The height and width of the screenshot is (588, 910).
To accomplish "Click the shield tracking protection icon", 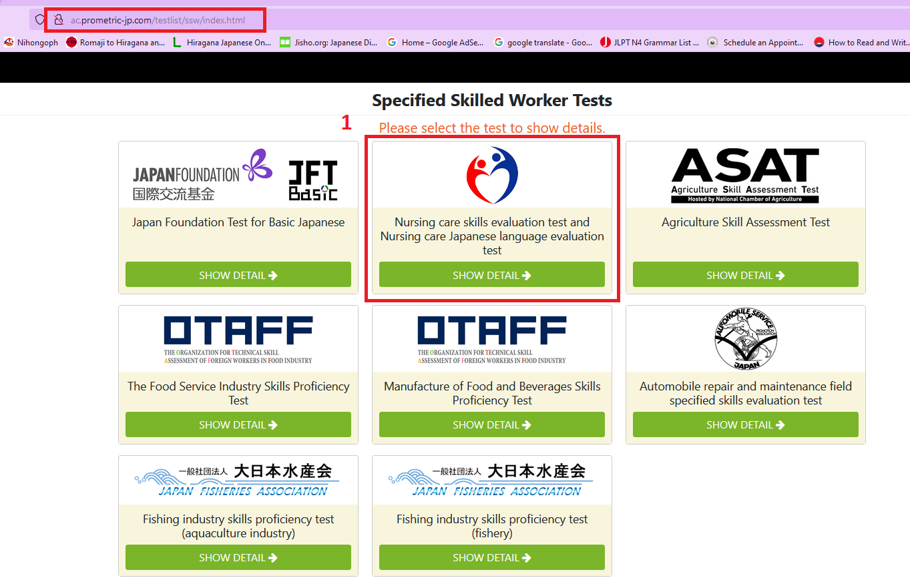I will (40, 20).
